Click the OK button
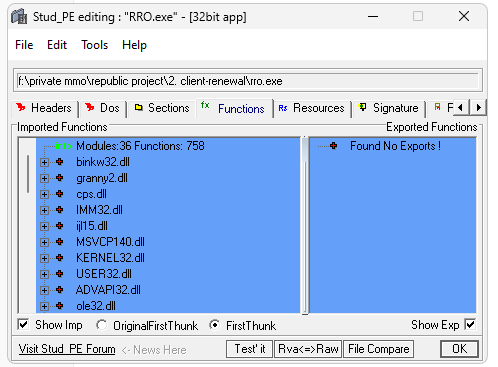The image size is (498, 367). 460,349
